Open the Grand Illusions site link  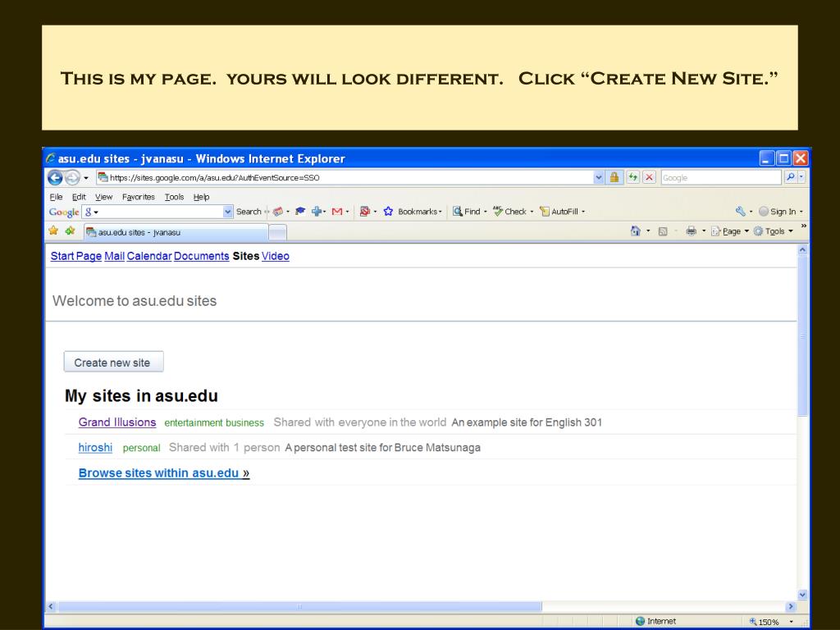click(x=117, y=422)
